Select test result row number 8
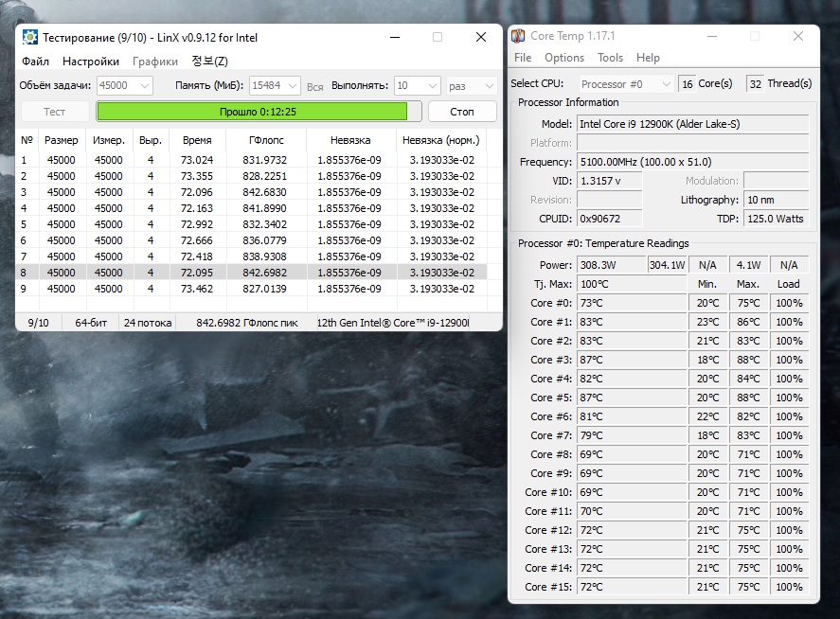Viewport: 840px width, 619px height. tap(251, 273)
